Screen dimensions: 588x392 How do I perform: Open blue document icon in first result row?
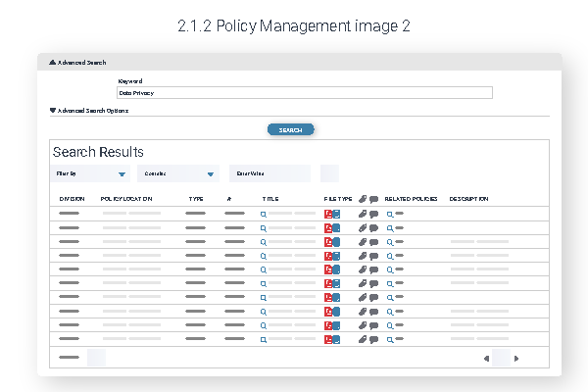pos(336,215)
